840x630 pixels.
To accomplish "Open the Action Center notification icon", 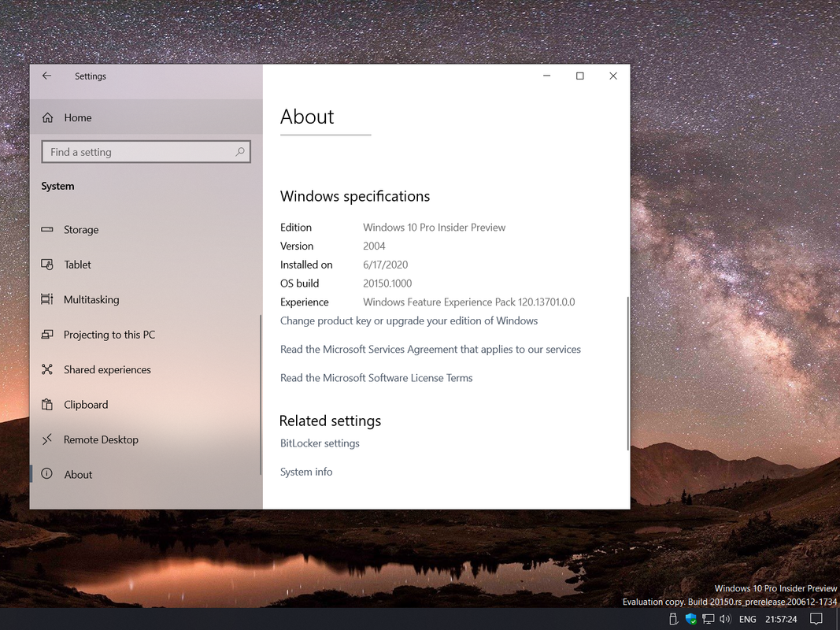I will (816, 619).
